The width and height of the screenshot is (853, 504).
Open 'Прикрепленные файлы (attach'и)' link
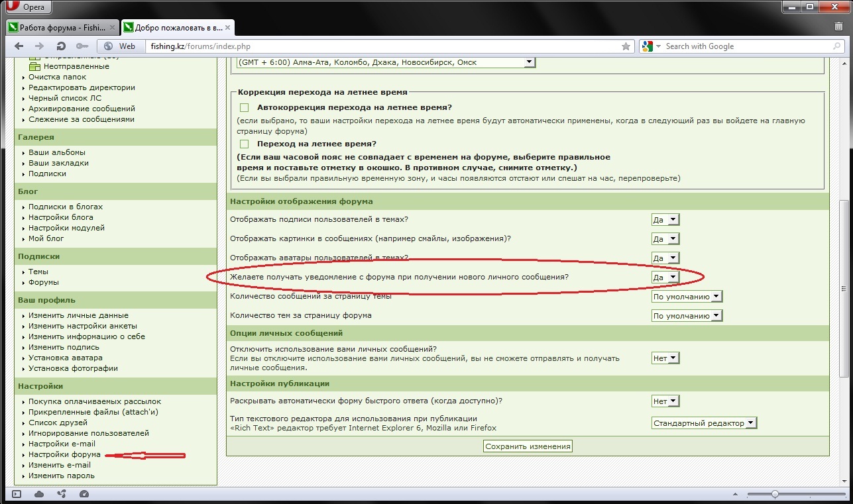93,412
